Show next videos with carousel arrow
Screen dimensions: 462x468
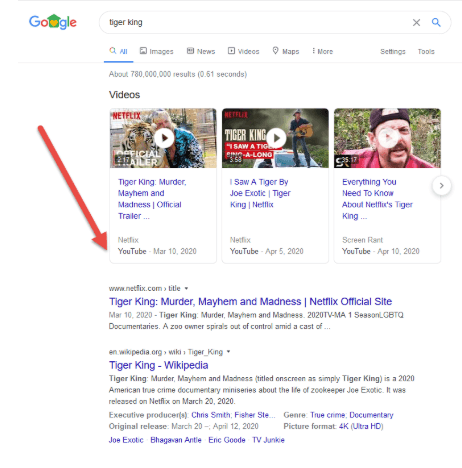click(x=442, y=186)
